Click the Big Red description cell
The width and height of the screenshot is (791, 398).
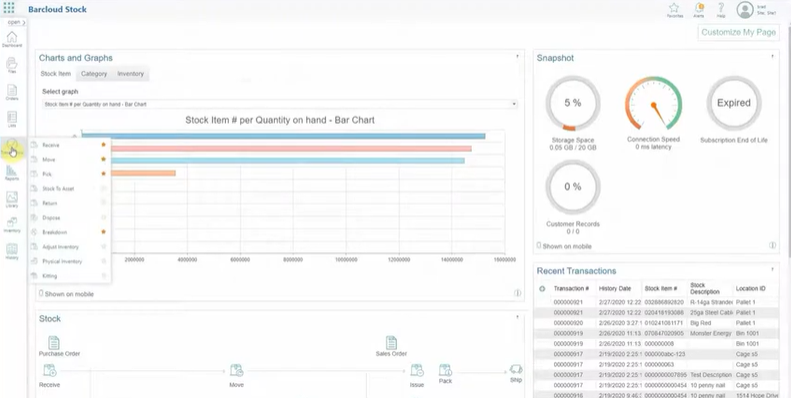click(x=710, y=323)
